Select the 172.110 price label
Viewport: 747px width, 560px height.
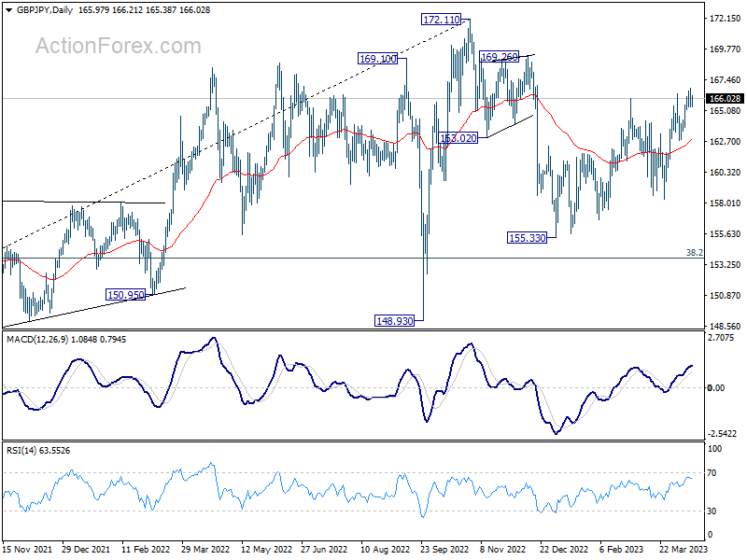coord(442,20)
